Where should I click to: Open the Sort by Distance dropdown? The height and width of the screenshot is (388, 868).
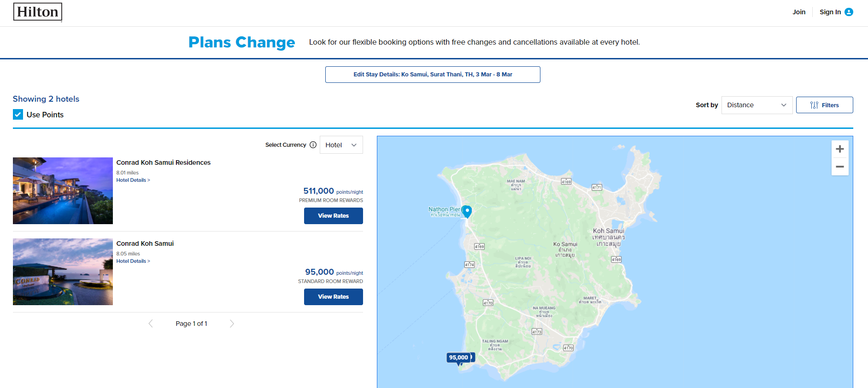tap(757, 105)
